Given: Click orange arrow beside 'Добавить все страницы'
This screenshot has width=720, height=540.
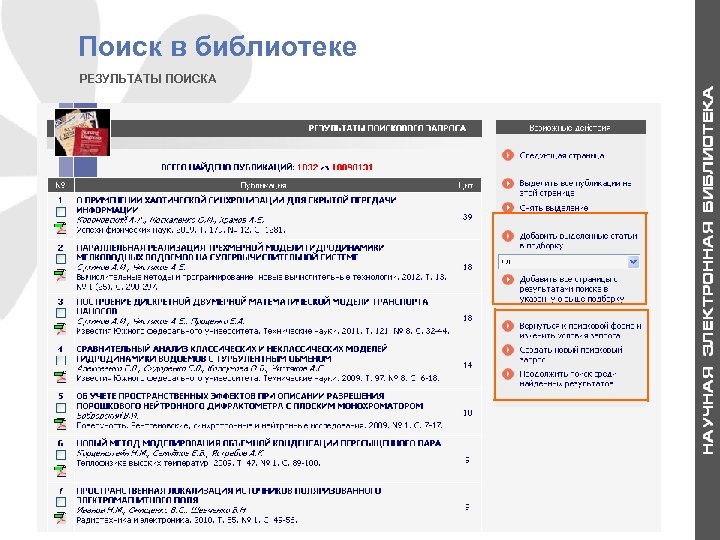Looking at the screenshot, I should [x=507, y=280].
